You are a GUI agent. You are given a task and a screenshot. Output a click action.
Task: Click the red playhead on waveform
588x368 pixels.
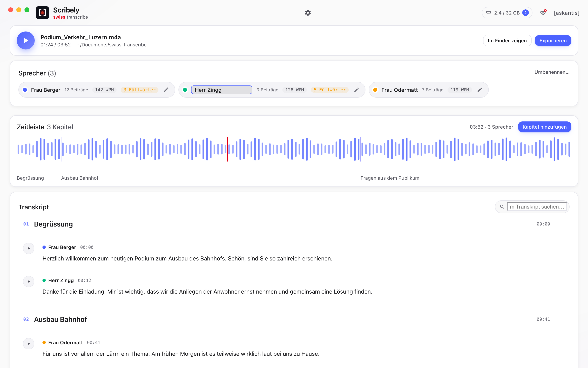coord(227,149)
